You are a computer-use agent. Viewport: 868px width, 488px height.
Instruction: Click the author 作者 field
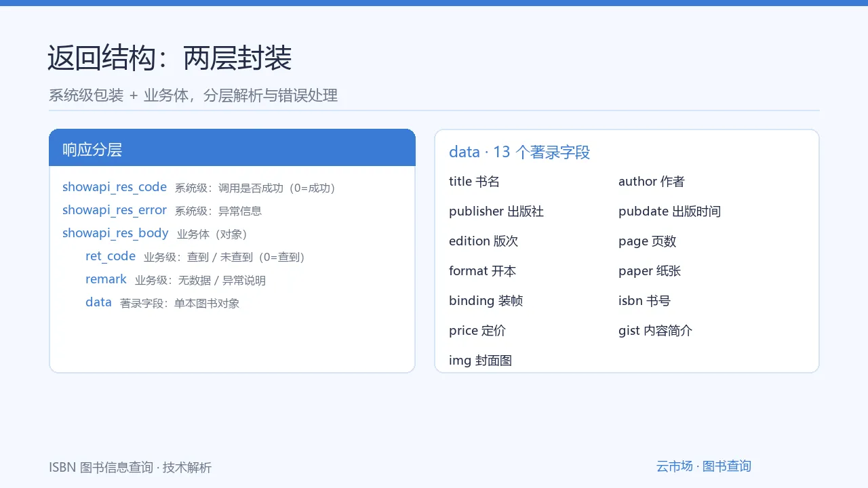652,182
